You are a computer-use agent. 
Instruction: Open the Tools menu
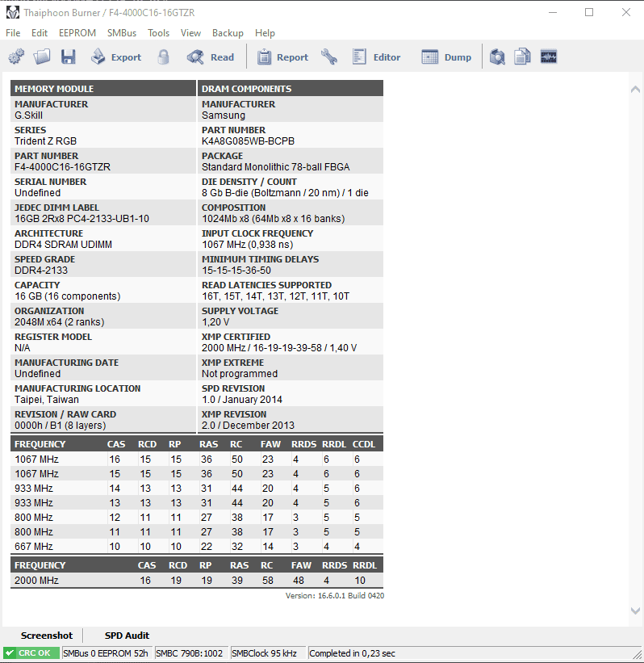coord(158,33)
